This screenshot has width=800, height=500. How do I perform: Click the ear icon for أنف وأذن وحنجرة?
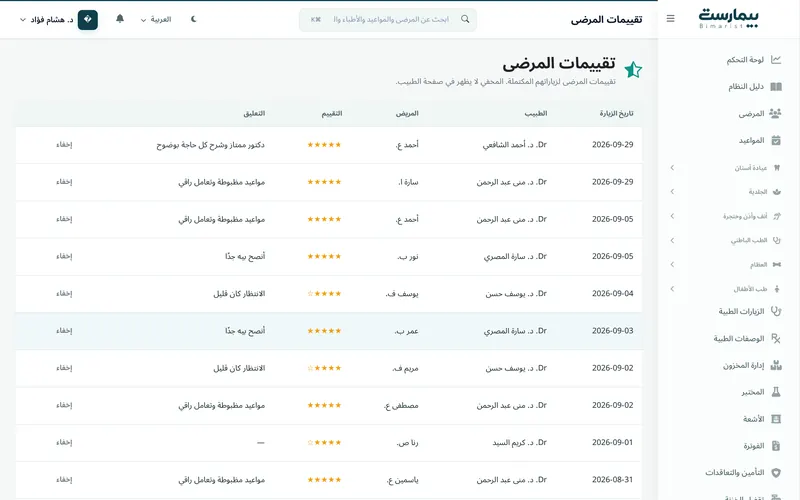click(x=777, y=216)
